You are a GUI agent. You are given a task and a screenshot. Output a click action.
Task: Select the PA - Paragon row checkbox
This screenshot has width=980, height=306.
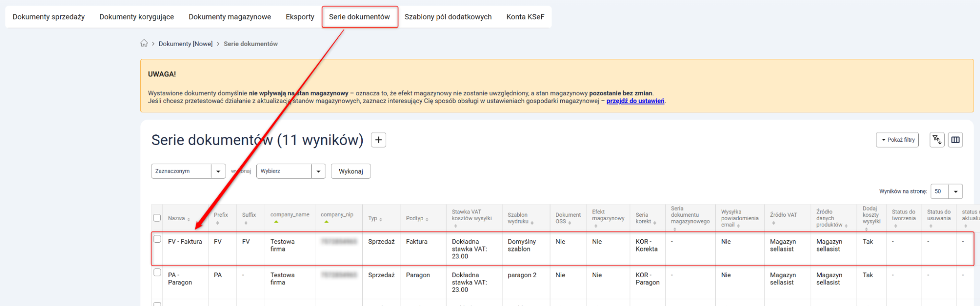point(157,273)
